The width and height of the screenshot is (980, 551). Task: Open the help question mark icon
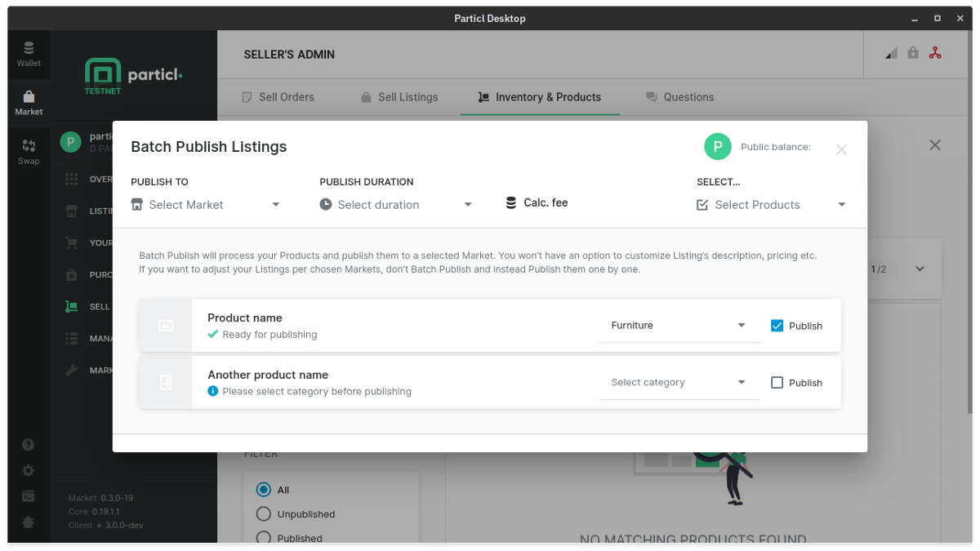pos(29,445)
